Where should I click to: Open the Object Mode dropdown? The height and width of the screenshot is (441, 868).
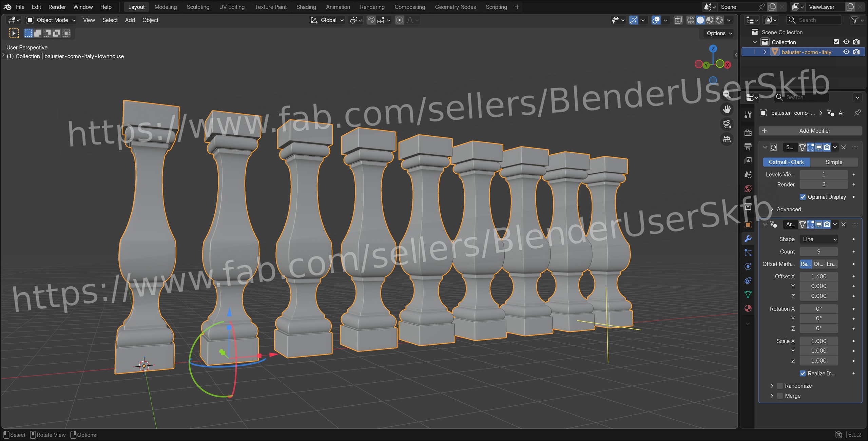[x=51, y=20]
